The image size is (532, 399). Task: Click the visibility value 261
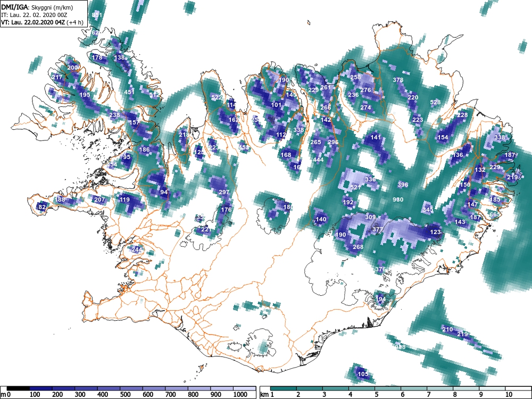pyautogui.click(x=326, y=87)
